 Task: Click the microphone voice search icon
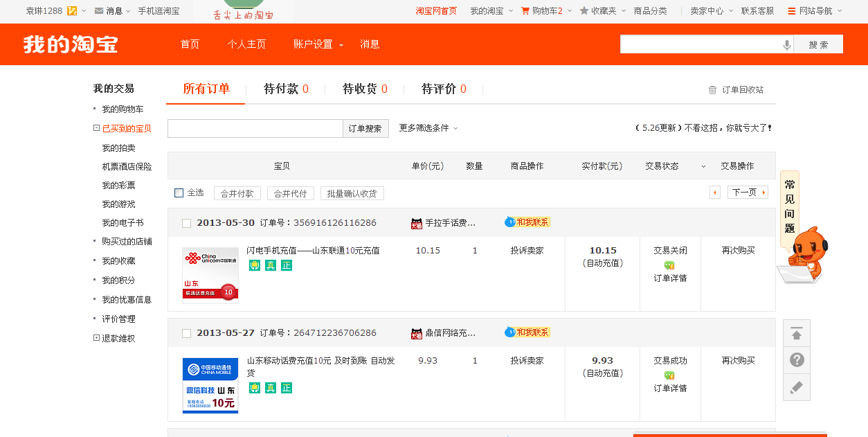click(786, 45)
